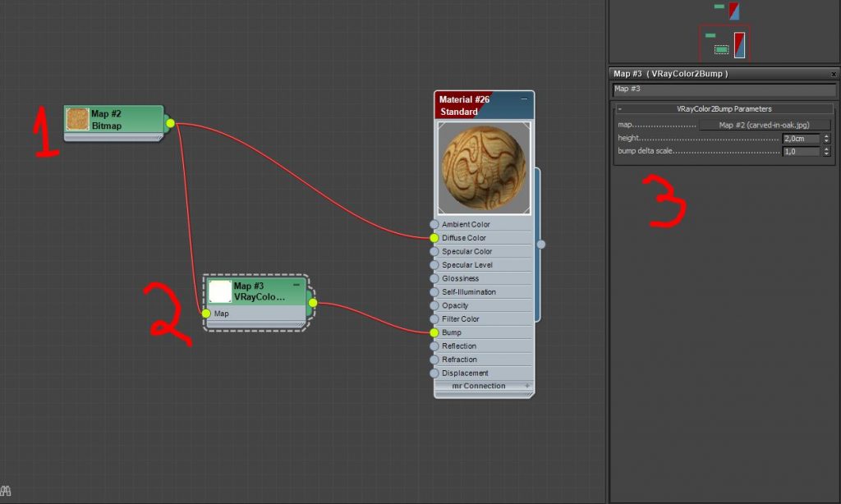The width and height of the screenshot is (841, 504).
Task: Click the height spinner arrows
Action: pos(826,139)
